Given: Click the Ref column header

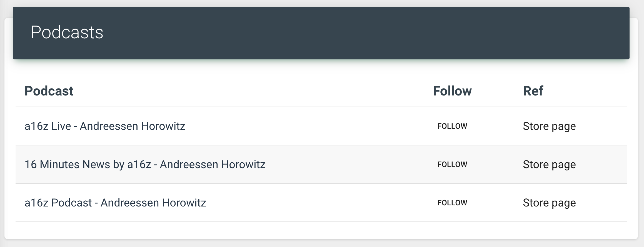Looking at the screenshot, I should pos(533,91).
